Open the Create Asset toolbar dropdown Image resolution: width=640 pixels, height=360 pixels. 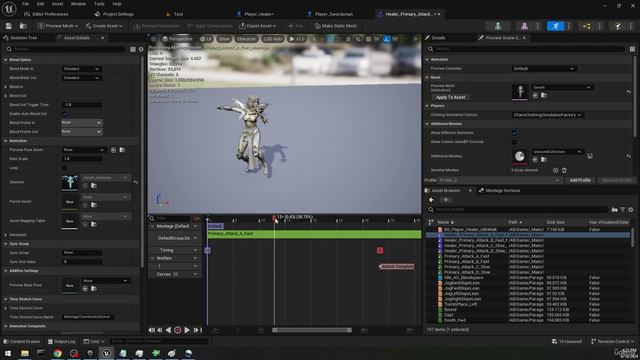[x=104, y=26]
